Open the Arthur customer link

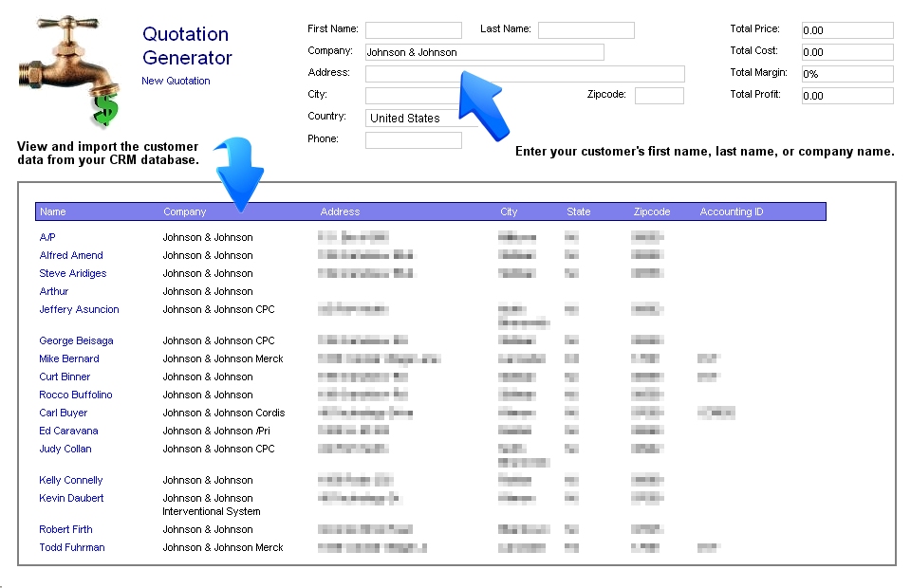point(53,291)
